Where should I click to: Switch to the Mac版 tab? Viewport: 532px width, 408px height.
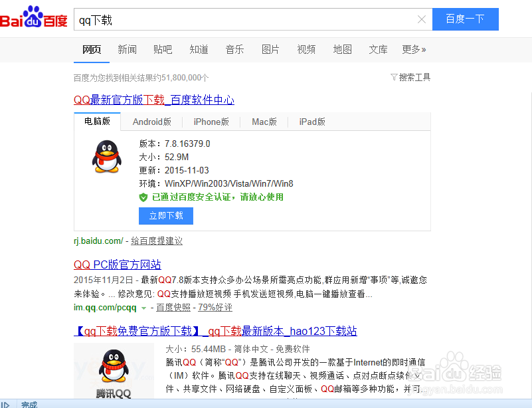pyautogui.click(x=264, y=122)
